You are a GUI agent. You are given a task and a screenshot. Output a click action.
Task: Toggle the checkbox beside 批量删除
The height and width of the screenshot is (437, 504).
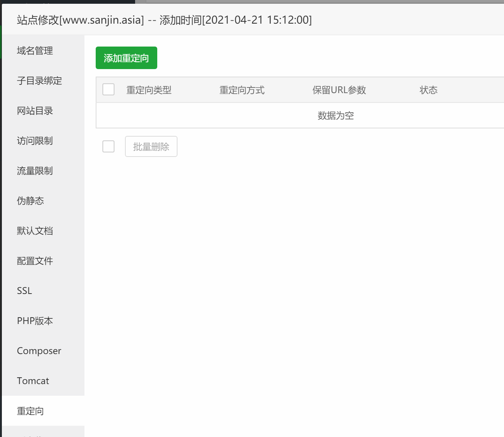(x=108, y=146)
